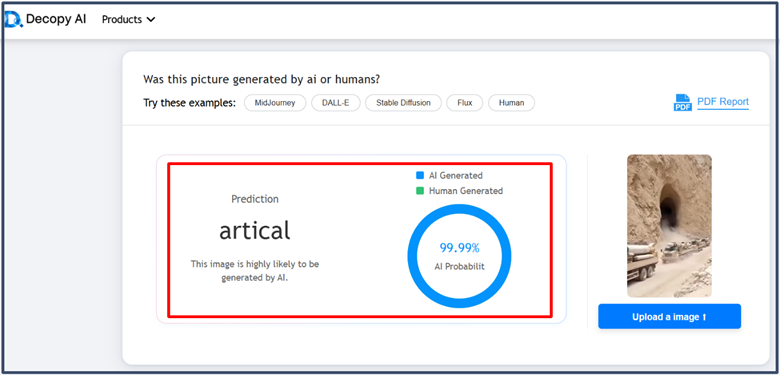The width and height of the screenshot is (780, 375).
Task: Click the 99.99% probability value
Action: click(x=459, y=248)
